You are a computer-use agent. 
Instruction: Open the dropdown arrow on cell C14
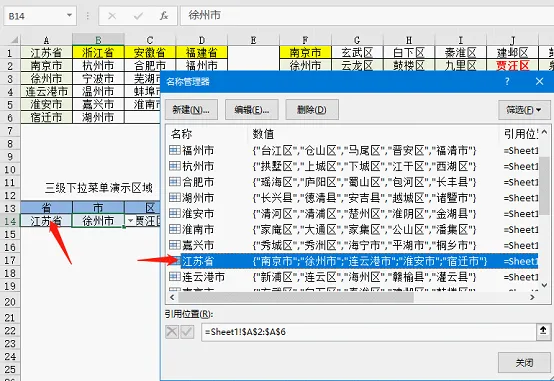click(x=130, y=221)
